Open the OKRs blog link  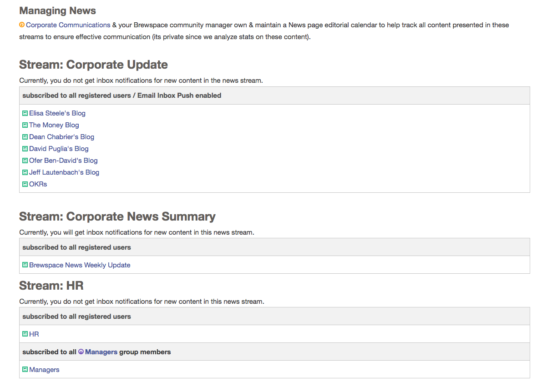tap(38, 184)
